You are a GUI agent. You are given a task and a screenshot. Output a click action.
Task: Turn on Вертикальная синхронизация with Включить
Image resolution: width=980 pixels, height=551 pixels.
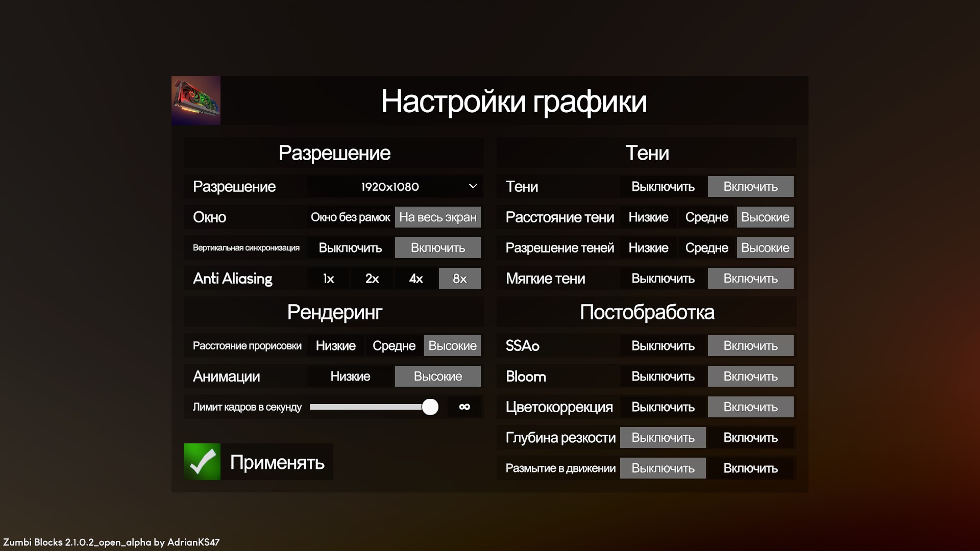pos(438,248)
